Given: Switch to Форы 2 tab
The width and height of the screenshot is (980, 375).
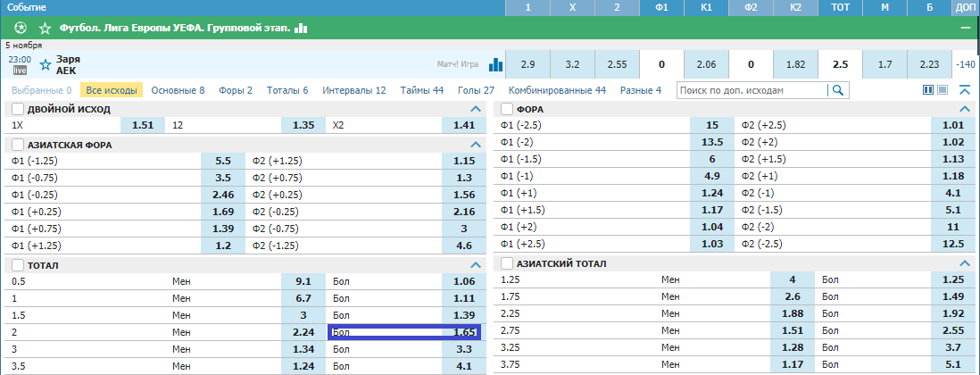Looking at the screenshot, I should coord(236,90).
